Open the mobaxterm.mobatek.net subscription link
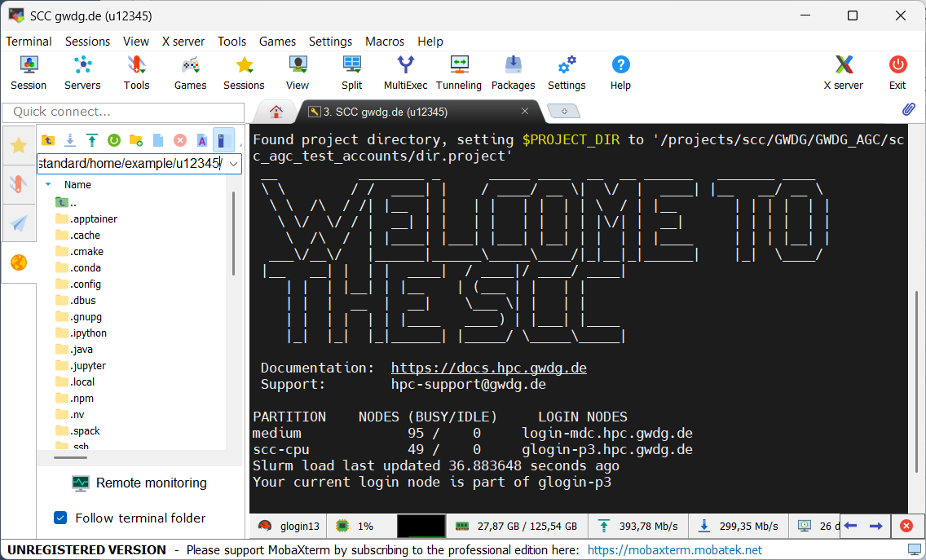This screenshot has height=560, width=926. point(675,549)
